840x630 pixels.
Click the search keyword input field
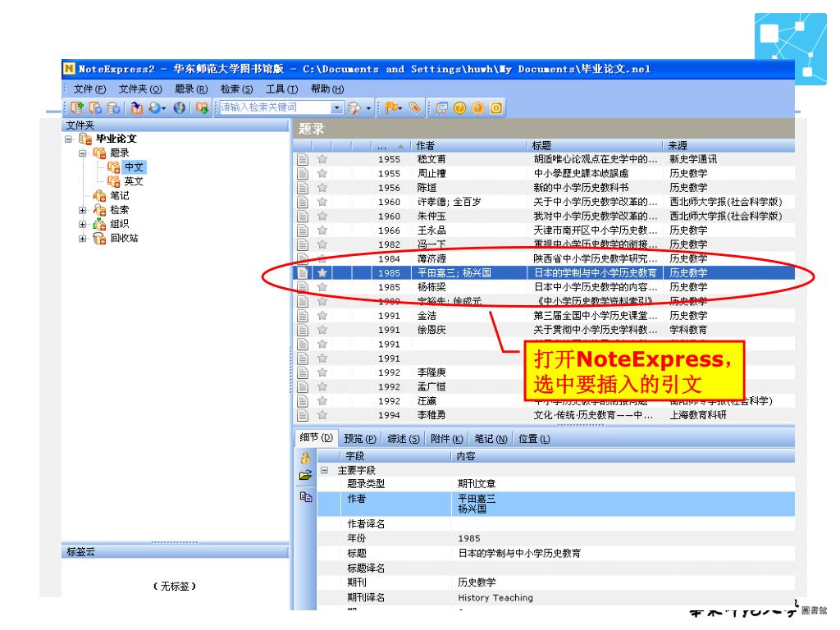(276, 107)
